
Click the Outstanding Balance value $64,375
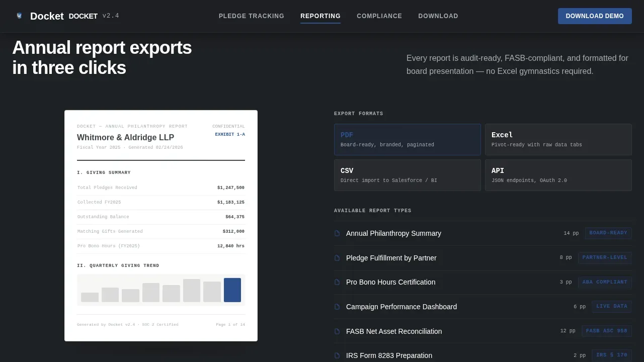pyautogui.click(x=235, y=217)
